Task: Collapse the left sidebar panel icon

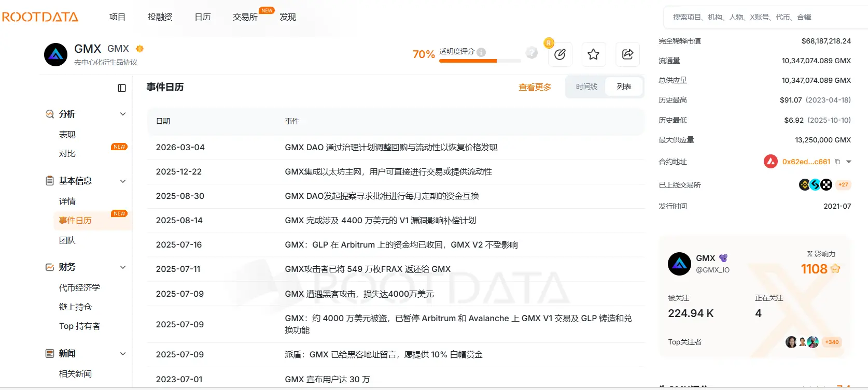Action: point(122,88)
